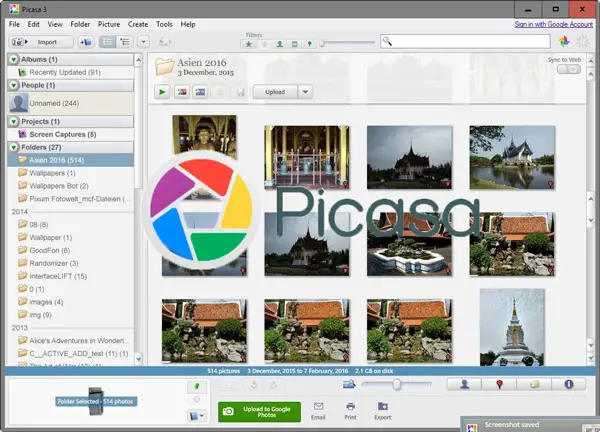Click the small thumbnail size icon
This screenshot has width=600, height=432.
pyautogui.click(x=349, y=384)
